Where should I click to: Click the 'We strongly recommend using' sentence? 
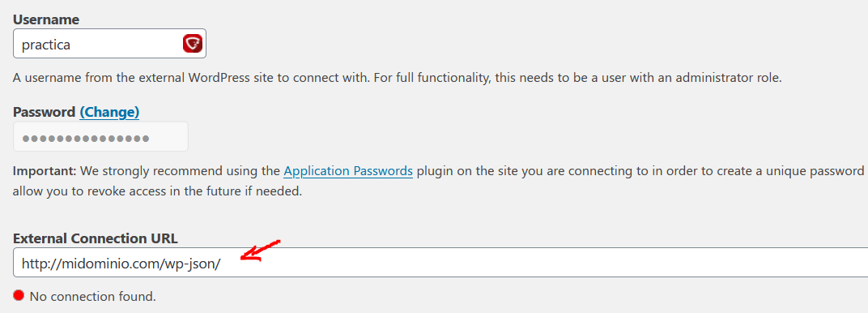pyautogui.click(x=181, y=170)
